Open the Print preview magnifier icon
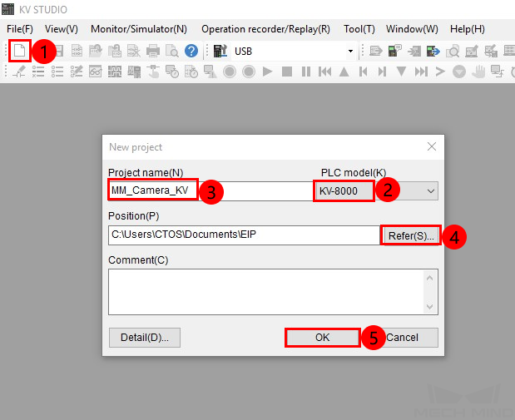Image resolution: width=515 pixels, height=420 pixels. [x=171, y=51]
